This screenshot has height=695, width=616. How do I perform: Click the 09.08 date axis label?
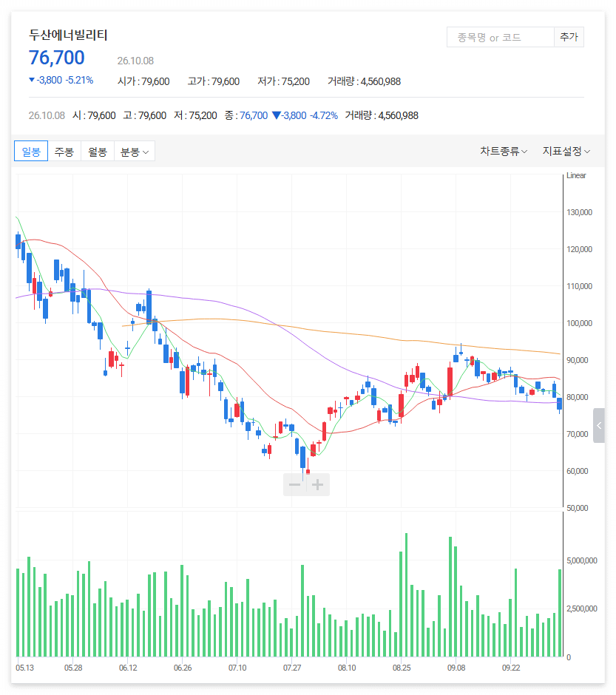(456, 668)
